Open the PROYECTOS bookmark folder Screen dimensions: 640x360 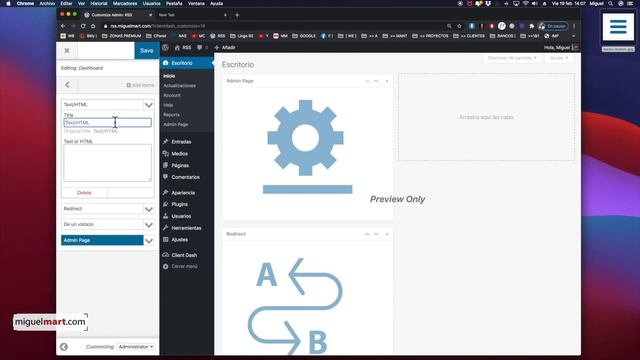click(430, 36)
